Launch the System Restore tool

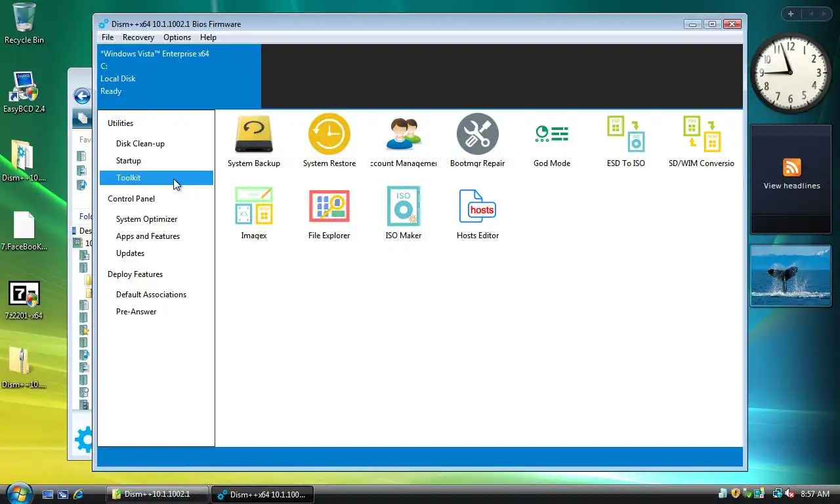pos(329,141)
